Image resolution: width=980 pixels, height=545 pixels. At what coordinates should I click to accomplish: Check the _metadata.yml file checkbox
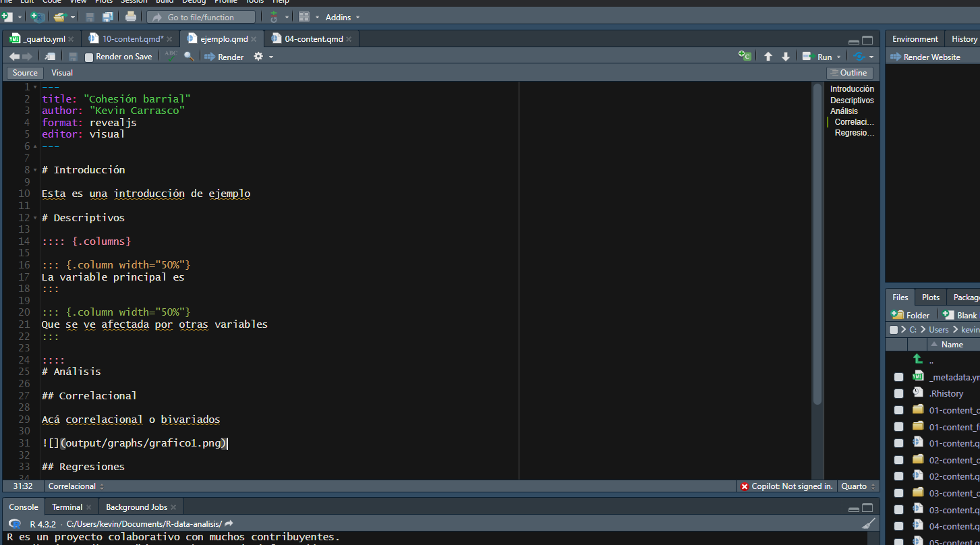[898, 377]
